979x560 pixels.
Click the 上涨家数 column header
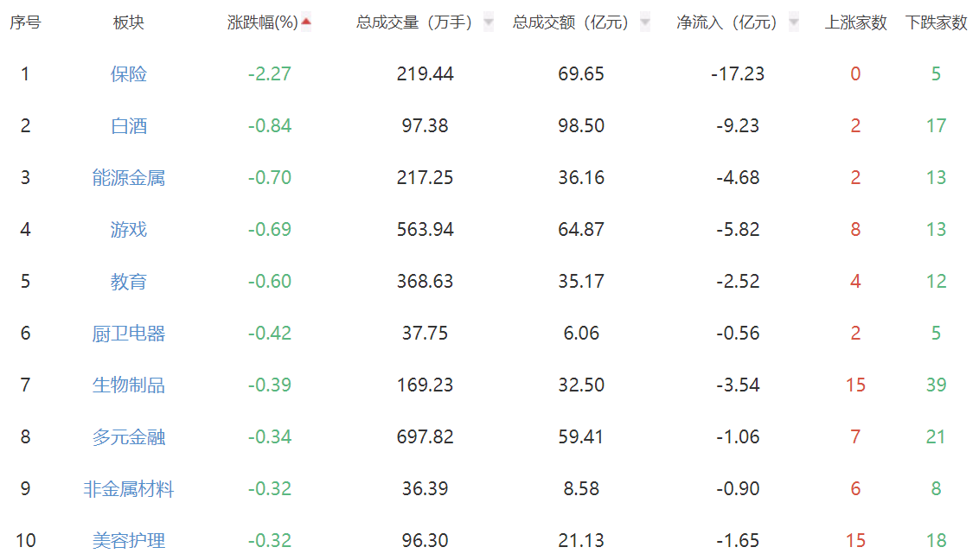click(x=855, y=23)
